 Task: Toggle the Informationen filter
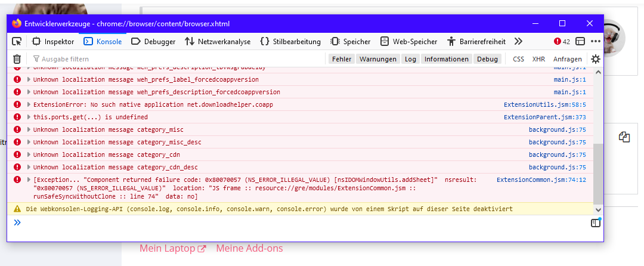pos(447,59)
